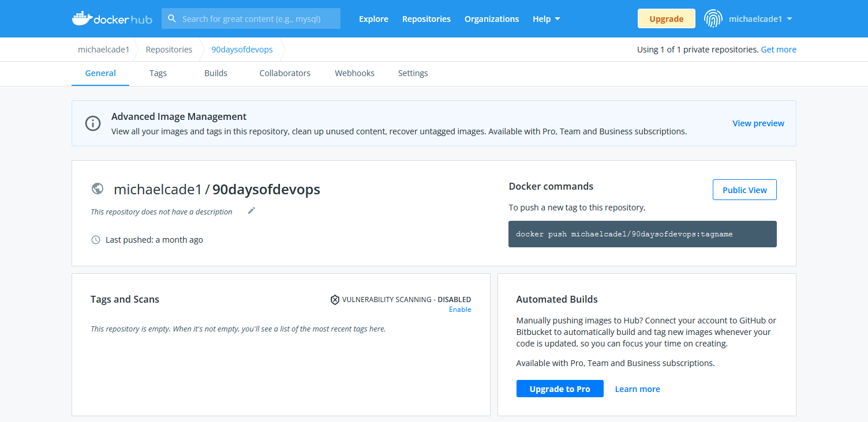
Task: Click the Advanced Image Management info icon
Action: 93,123
